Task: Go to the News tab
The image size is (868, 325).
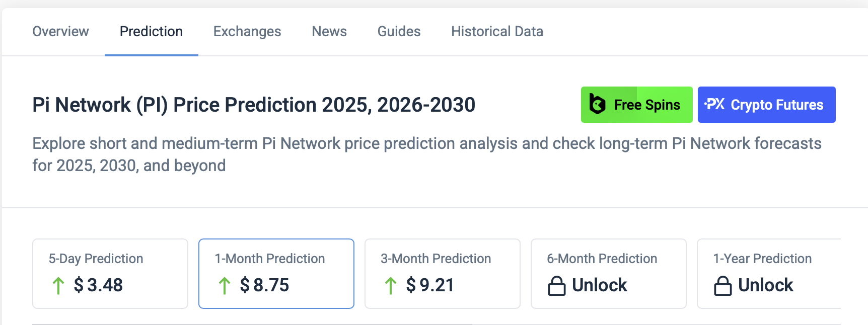Action: pos(329,32)
